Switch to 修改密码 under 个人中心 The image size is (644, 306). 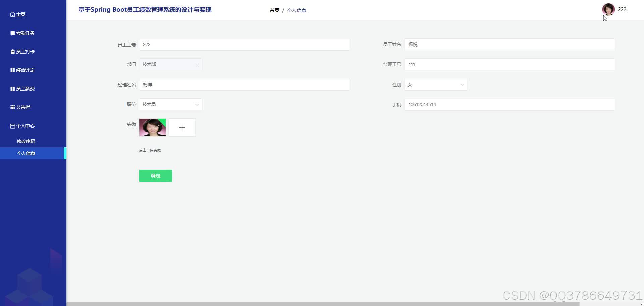tap(26, 141)
